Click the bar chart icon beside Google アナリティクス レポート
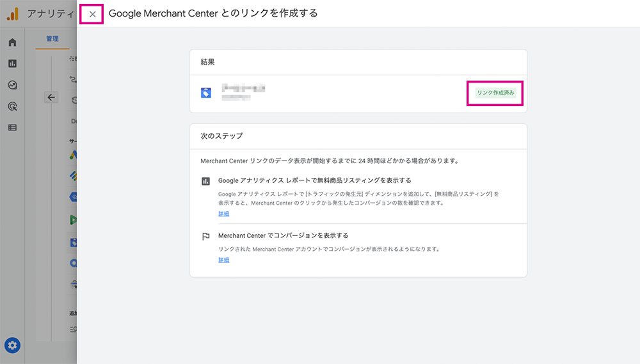 205,181
